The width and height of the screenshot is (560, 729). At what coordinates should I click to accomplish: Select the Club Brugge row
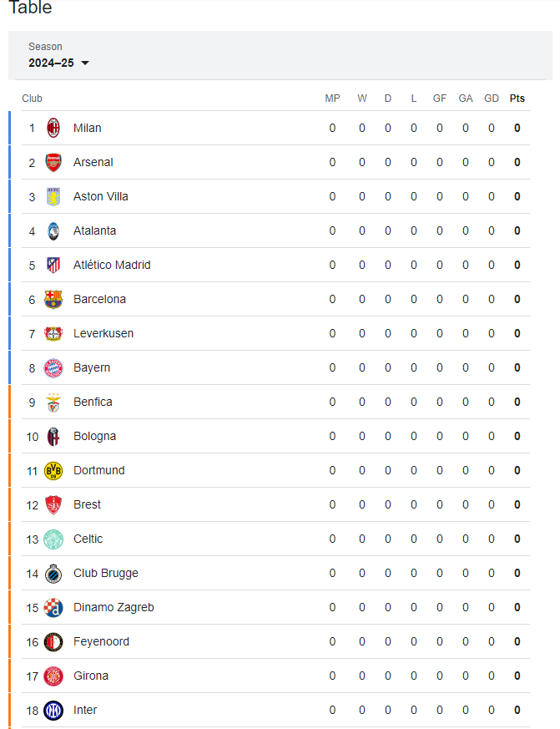click(x=275, y=573)
